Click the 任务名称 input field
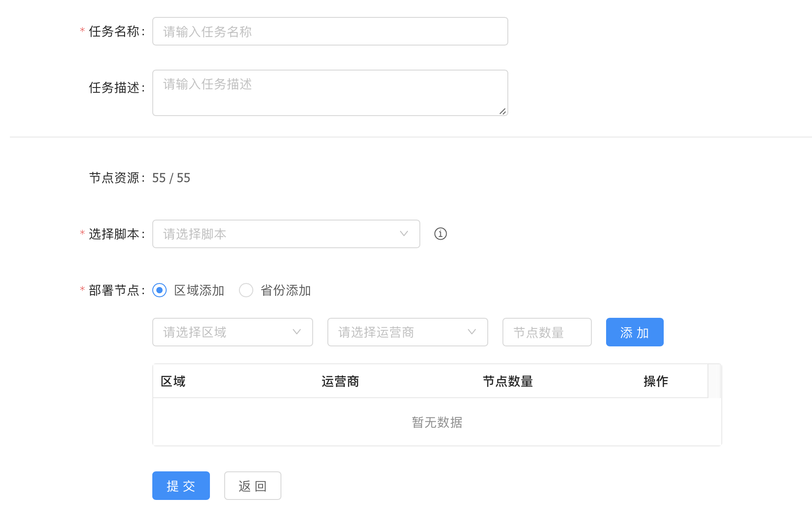Viewport: 812px width, 516px height. 330,31
